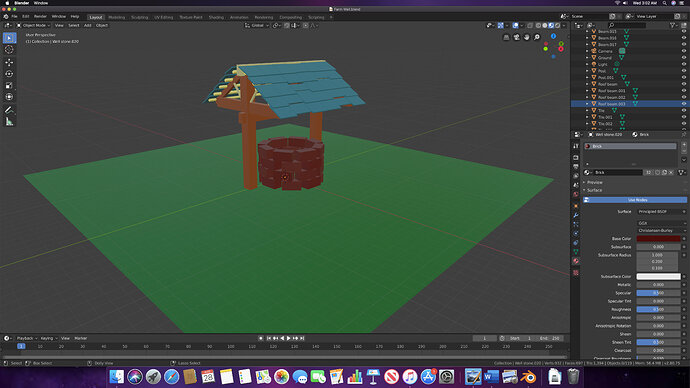Click the Base Color red swatch
The width and height of the screenshot is (690, 388).
tap(658, 238)
